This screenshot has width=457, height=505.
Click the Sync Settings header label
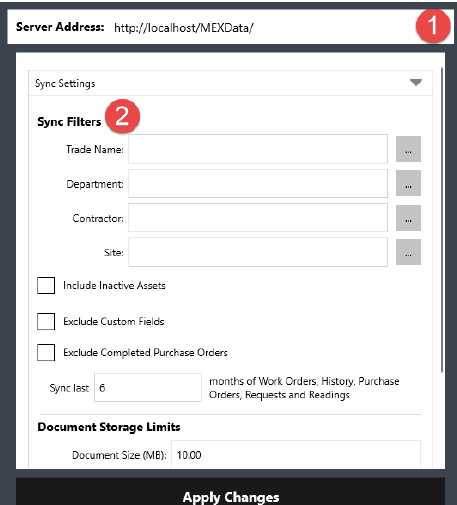tap(65, 83)
